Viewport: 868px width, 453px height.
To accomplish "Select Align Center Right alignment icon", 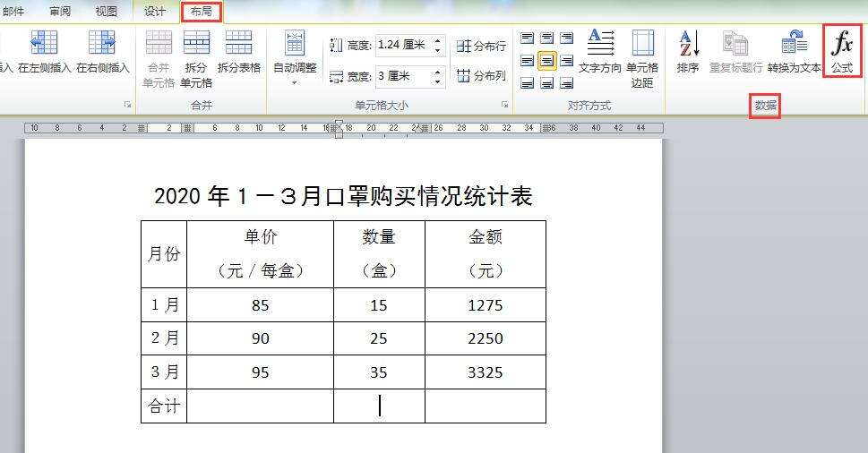I will [566, 60].
